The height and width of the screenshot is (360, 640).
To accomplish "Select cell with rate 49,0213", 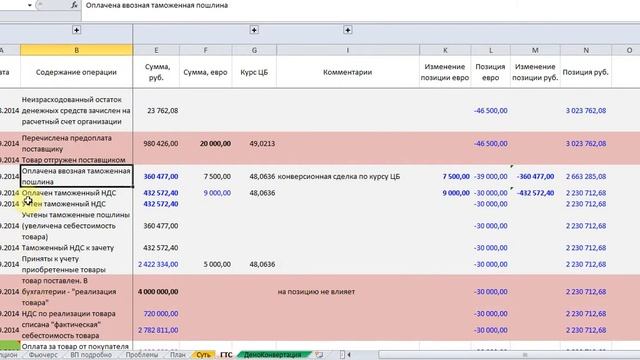I will (x=254, y=143).
